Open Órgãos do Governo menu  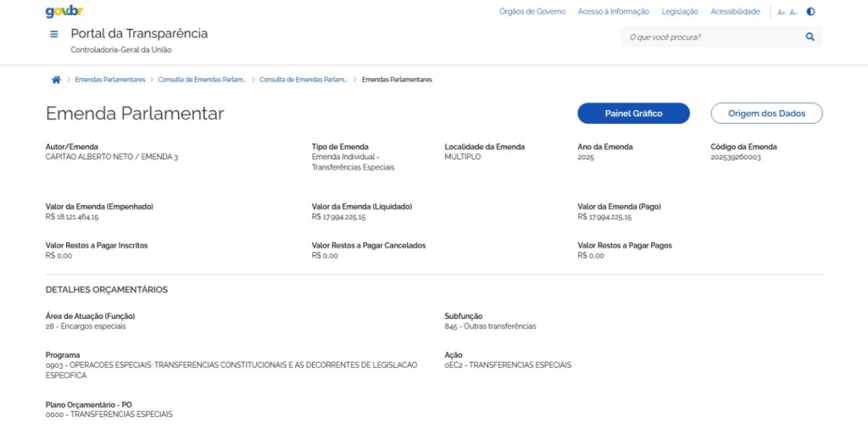[x=532, y=12]
